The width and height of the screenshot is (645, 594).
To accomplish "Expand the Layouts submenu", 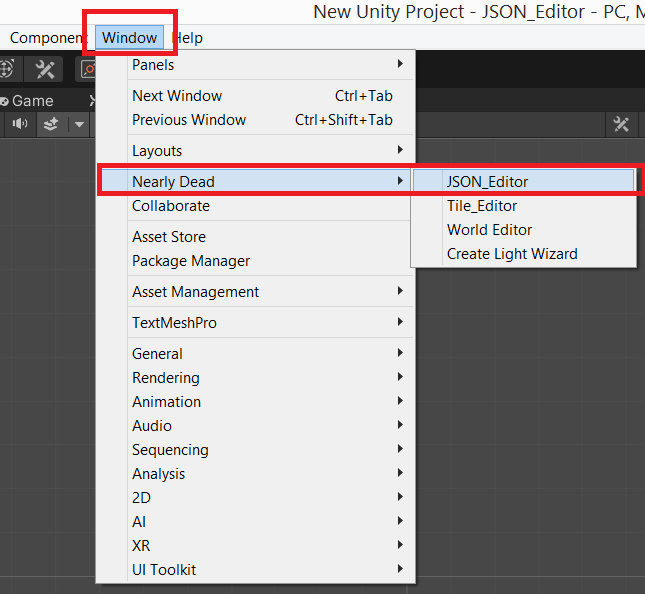I will pyautogui.click(x=157, y=151).
